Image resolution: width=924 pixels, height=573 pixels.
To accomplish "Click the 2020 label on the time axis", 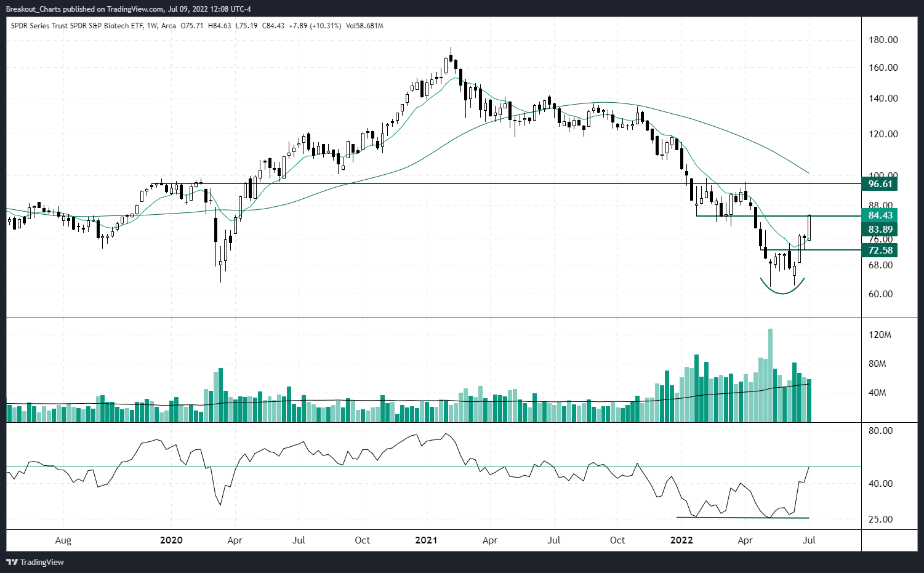I will tap(171, 540).
